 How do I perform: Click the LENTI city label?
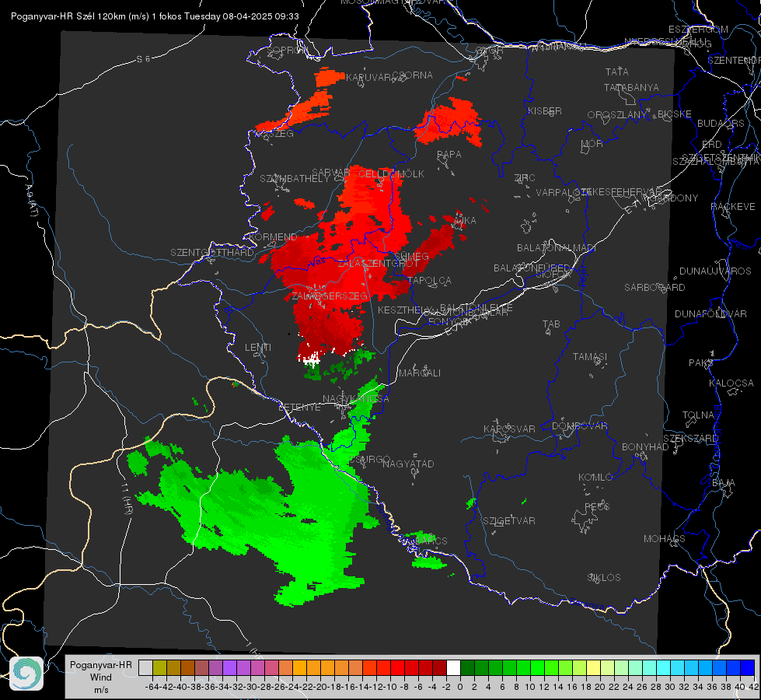tap(258, 348)
